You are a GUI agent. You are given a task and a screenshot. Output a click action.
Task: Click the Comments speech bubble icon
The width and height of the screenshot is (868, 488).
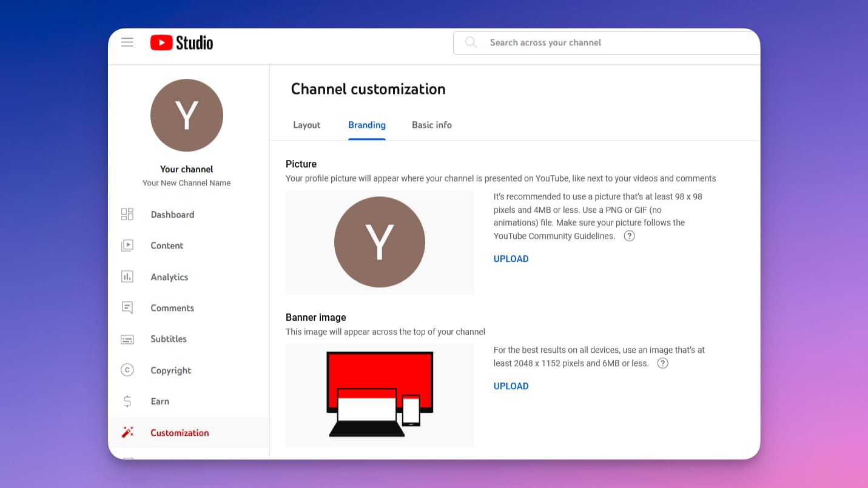click(127, 308)
